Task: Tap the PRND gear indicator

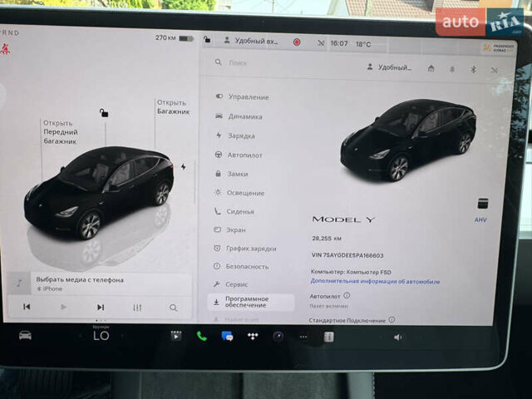Action: [10, 32]
